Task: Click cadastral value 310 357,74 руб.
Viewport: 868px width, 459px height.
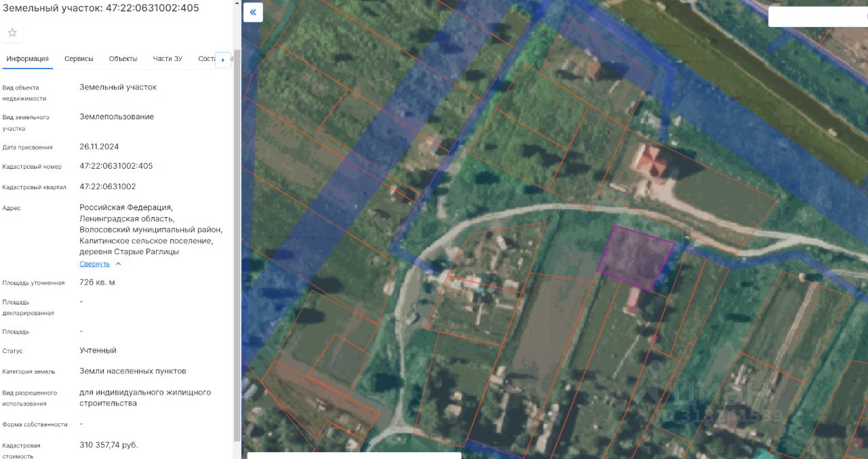Action: tap(108, 445)
